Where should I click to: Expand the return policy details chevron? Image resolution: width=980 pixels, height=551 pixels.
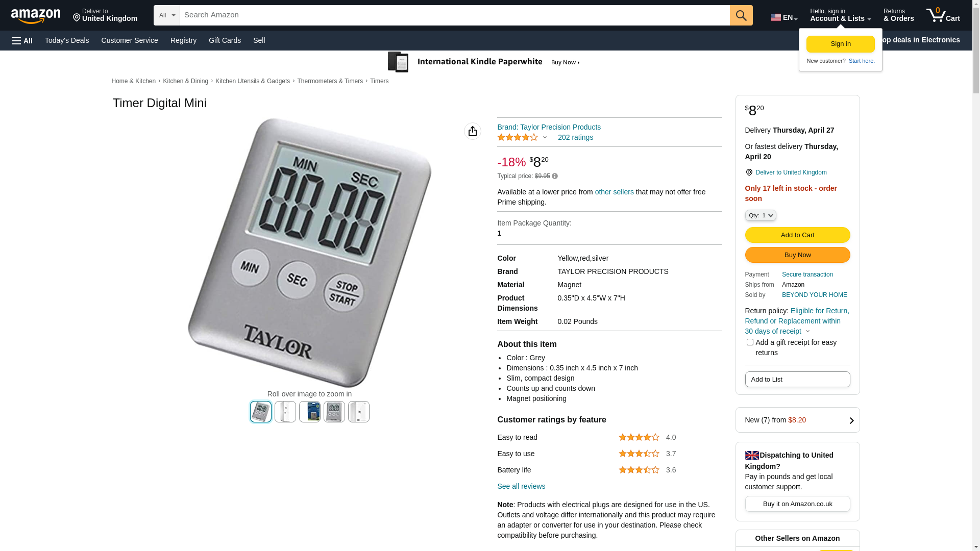[807, 332]
